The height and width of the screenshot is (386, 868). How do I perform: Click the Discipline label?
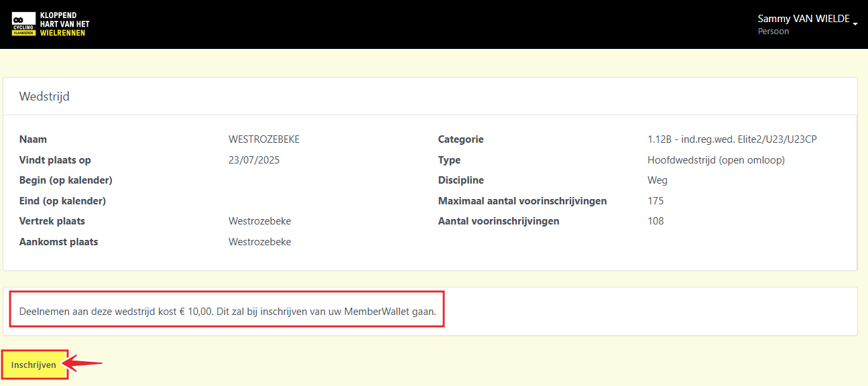461,180
